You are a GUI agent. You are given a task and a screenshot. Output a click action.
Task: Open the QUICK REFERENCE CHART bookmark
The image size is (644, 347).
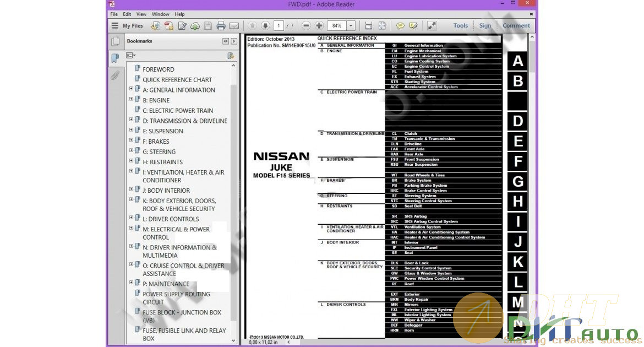coord(177,80)
